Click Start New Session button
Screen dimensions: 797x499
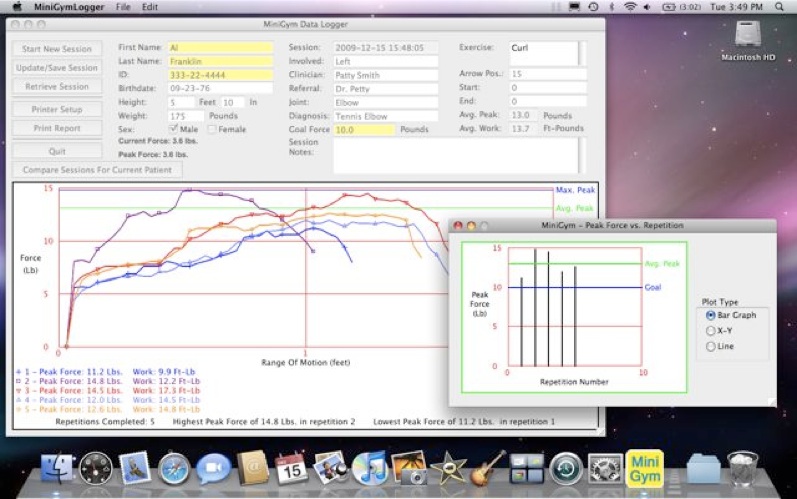click(x=57, y=49)
